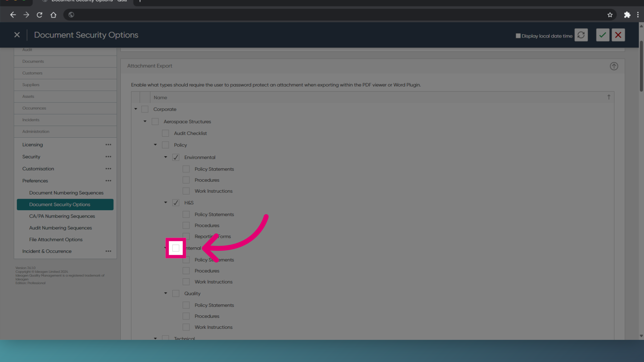This screenshot has height=362, width=644.
Task: Bookmark page with star icon
Action: tap(610, 15)
